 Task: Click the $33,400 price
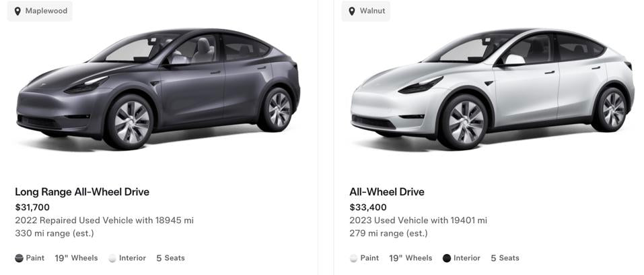point(367,208)
